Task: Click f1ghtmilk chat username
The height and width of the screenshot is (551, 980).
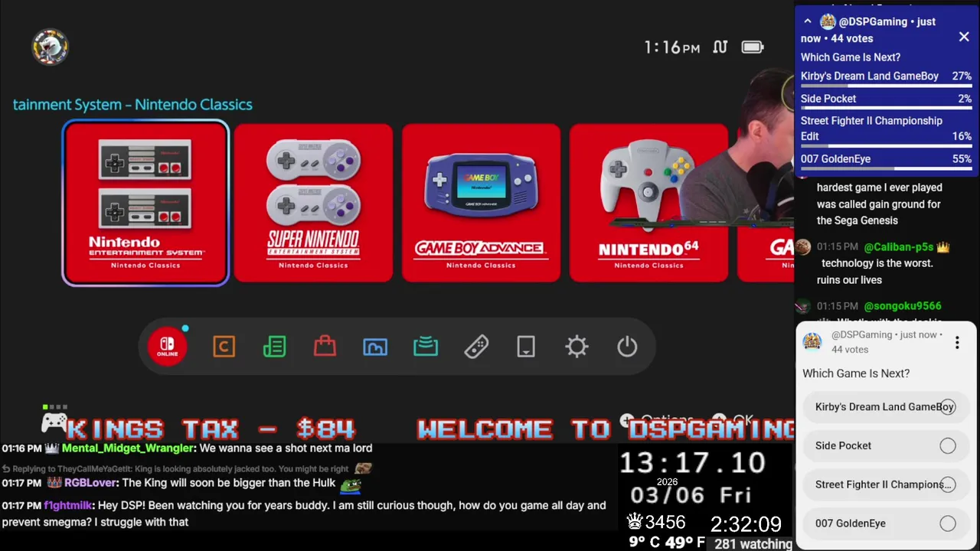Action: (x=69, y=505)
